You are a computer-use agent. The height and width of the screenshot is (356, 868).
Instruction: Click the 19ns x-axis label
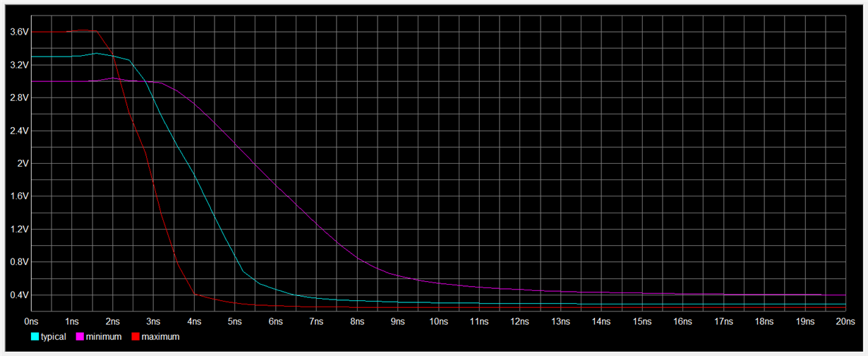point(805,321)
